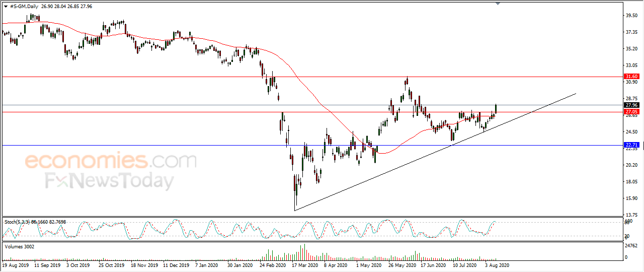Click the 37.35 price axis value
644x272 pixels.
tap(631, 32)
